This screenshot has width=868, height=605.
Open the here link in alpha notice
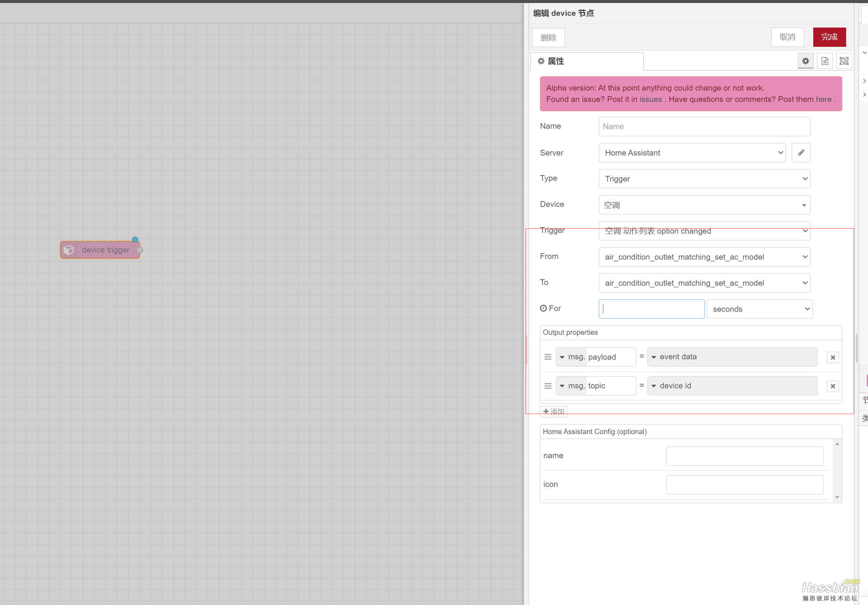click(823, 99)
